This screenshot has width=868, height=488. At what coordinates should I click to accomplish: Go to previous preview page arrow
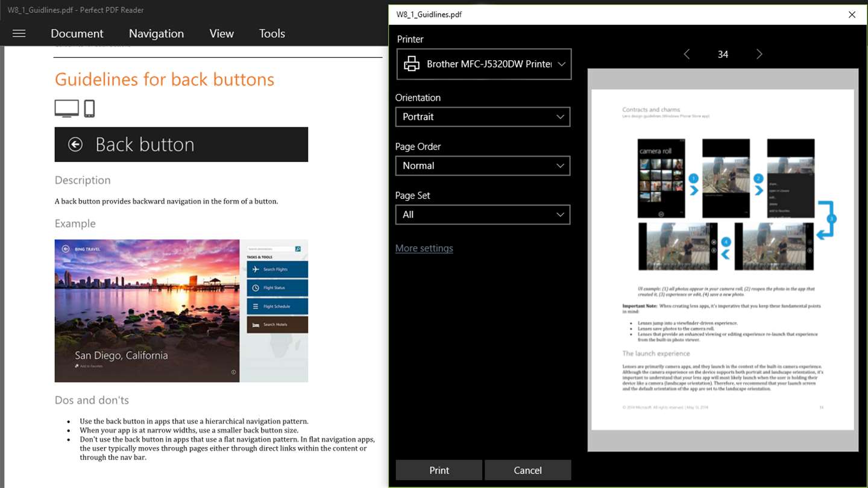pos(687,54)
